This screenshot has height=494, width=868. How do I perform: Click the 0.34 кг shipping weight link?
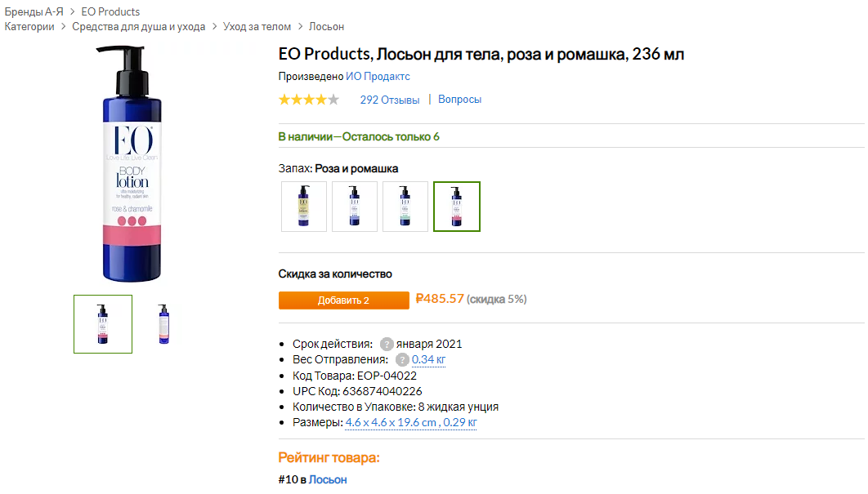[x=428, y=359]
